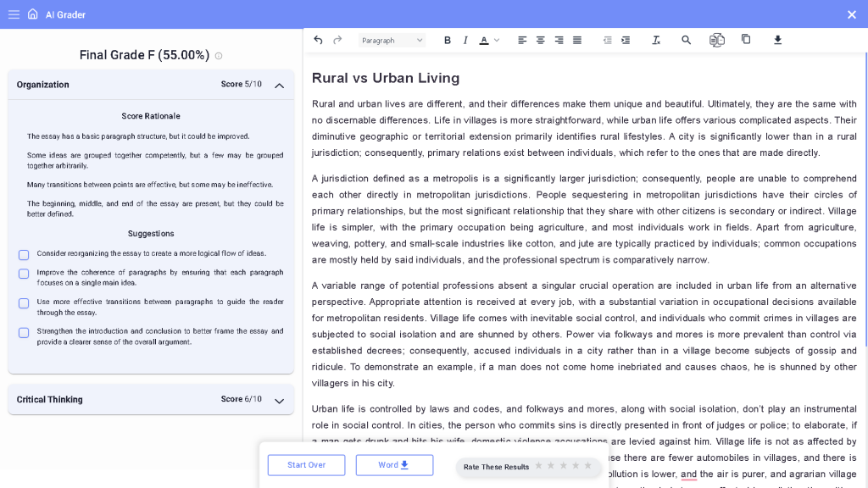Image resolution: width=868 pixels, height=488 pixels.
Task: Click the AI Grader home icon
Action: click(34, 14)
